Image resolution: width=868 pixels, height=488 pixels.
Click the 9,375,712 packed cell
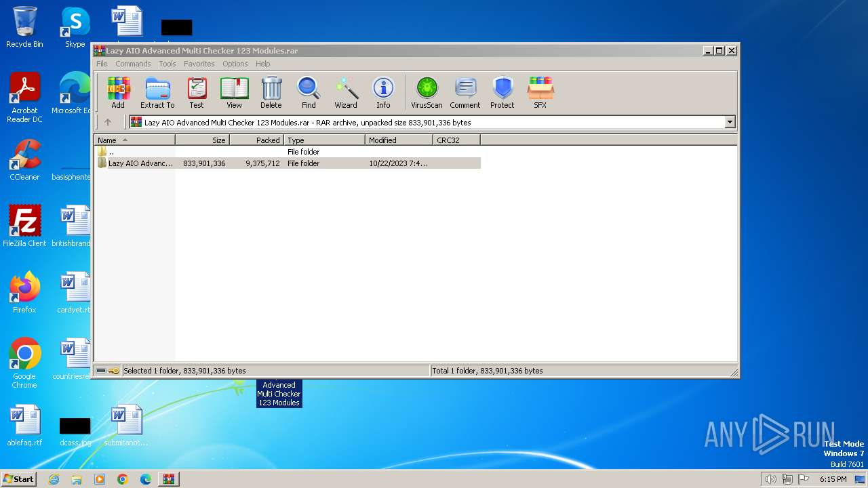262,163
